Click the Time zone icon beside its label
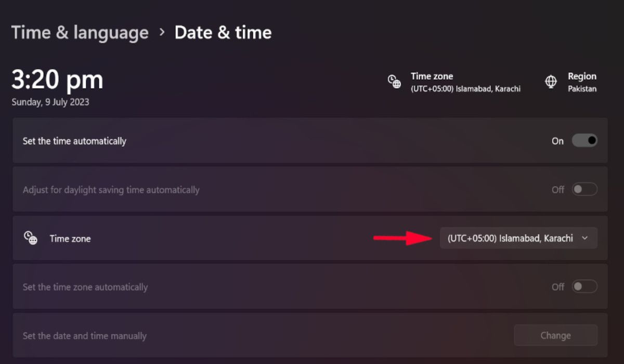 click(30, 238)
